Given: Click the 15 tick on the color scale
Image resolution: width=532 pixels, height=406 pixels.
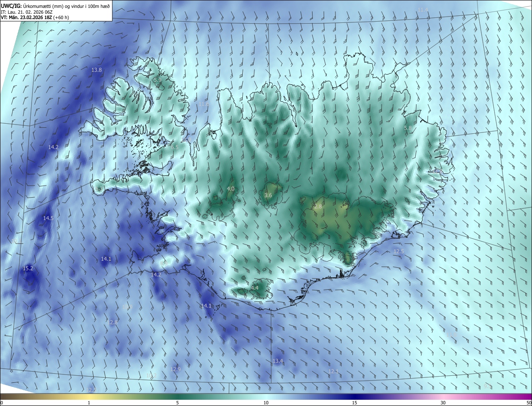Looking at the screenshot, I should [x=355, y=403].
